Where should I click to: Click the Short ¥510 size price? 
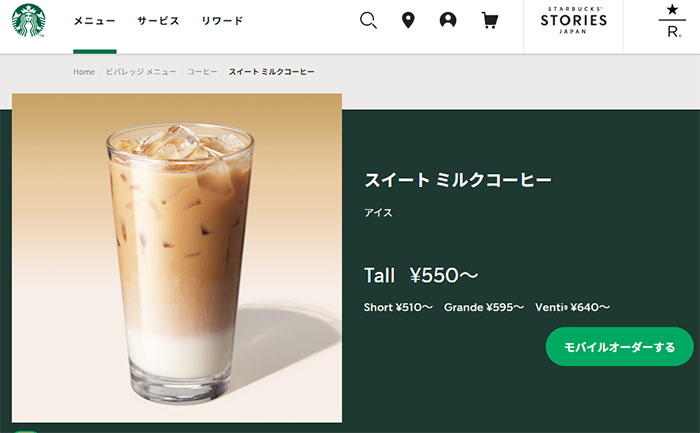click(398, 307)
